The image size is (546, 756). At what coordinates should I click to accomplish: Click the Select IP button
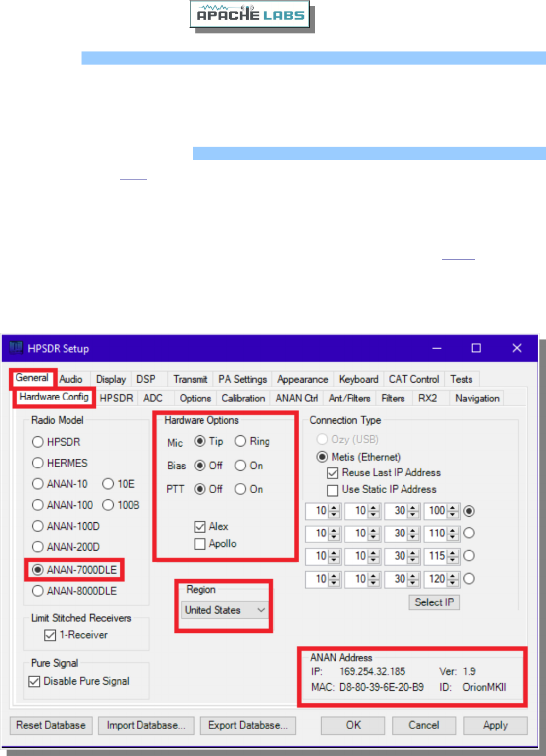(x=434, y=602)
